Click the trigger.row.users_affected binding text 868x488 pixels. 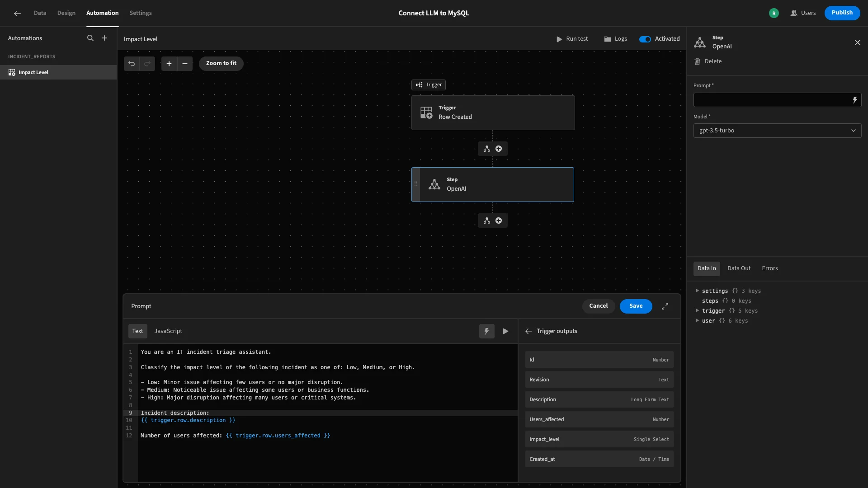278,436
